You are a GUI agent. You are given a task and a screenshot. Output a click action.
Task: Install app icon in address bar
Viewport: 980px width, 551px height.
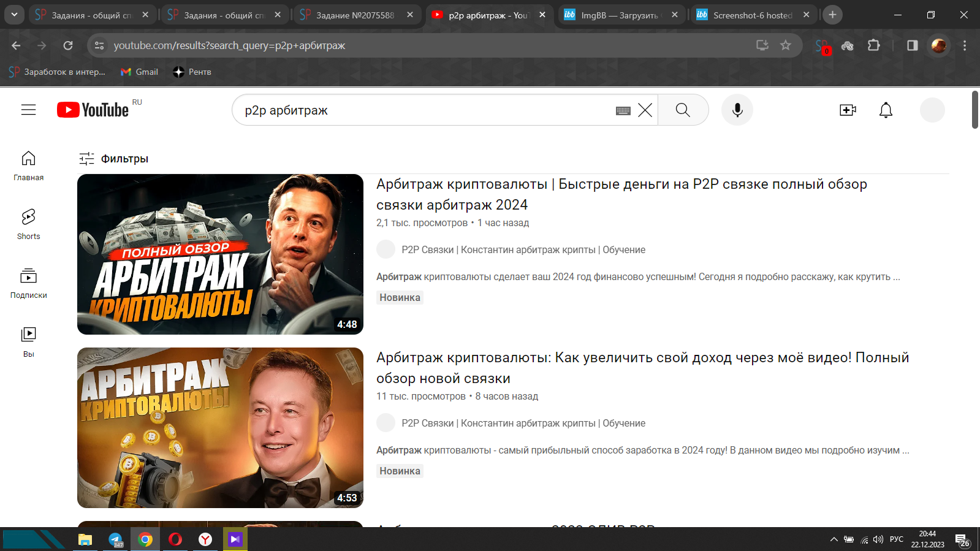pyautogui.click(x=762, y=45)
